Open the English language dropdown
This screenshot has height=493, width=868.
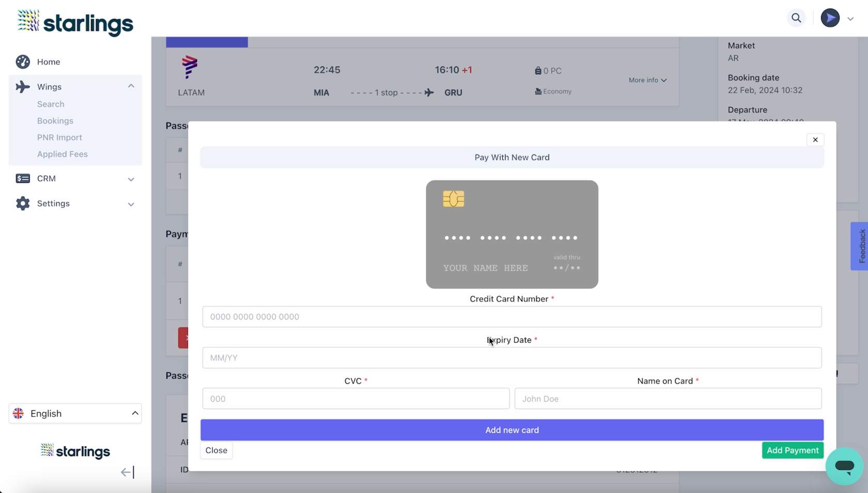click(x=75, y=414)
